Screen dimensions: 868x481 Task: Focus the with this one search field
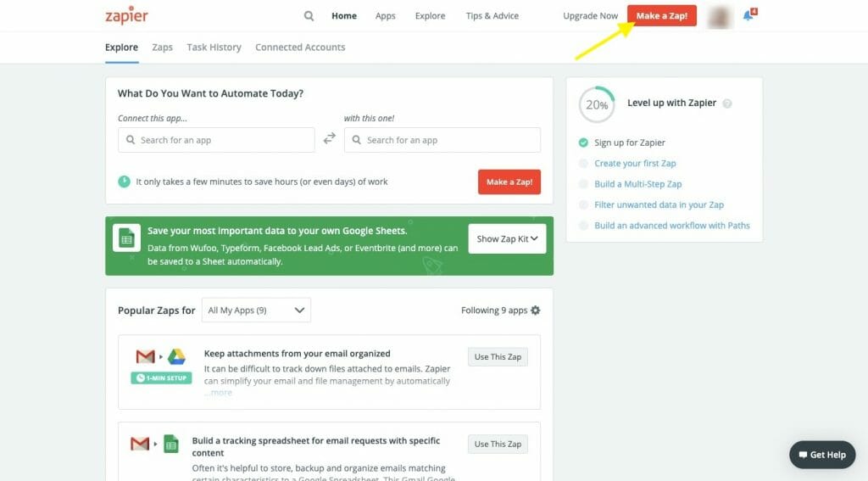[x=442, y=140]
